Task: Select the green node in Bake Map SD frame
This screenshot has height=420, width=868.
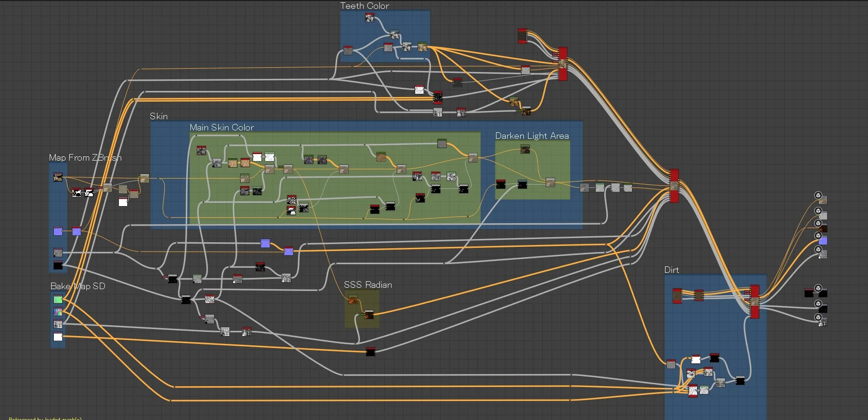Action: 58,299
